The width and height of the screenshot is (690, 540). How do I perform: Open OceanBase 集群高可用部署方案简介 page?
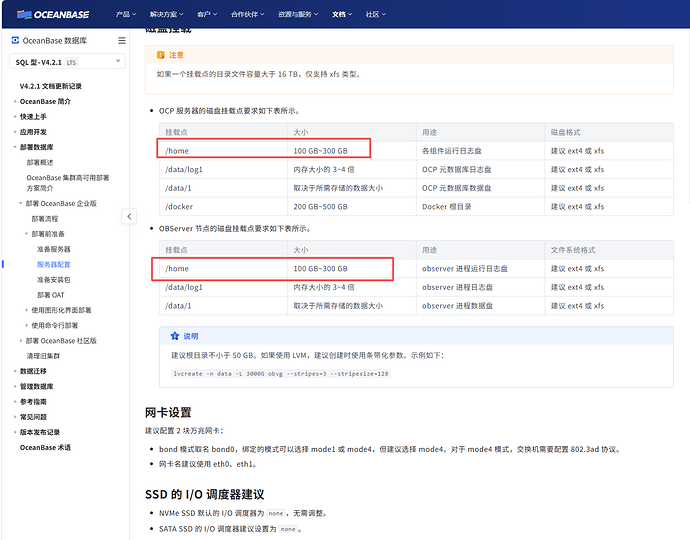coord(67,183)
